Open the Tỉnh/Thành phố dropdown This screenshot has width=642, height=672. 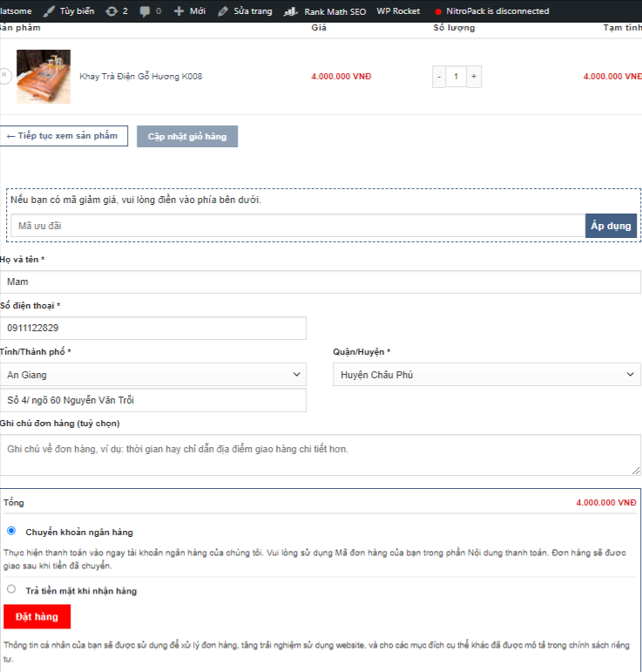click(153, 375)
